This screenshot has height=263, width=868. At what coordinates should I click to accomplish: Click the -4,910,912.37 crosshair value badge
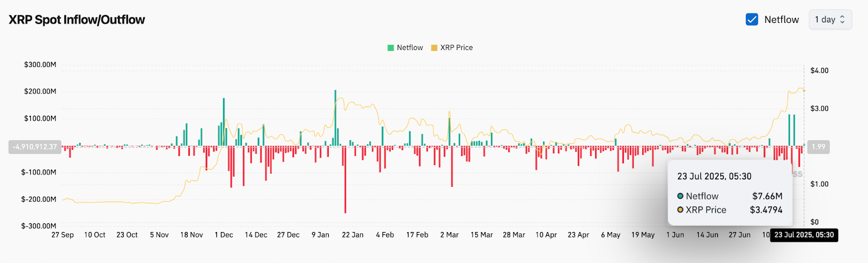pos(35,147)
